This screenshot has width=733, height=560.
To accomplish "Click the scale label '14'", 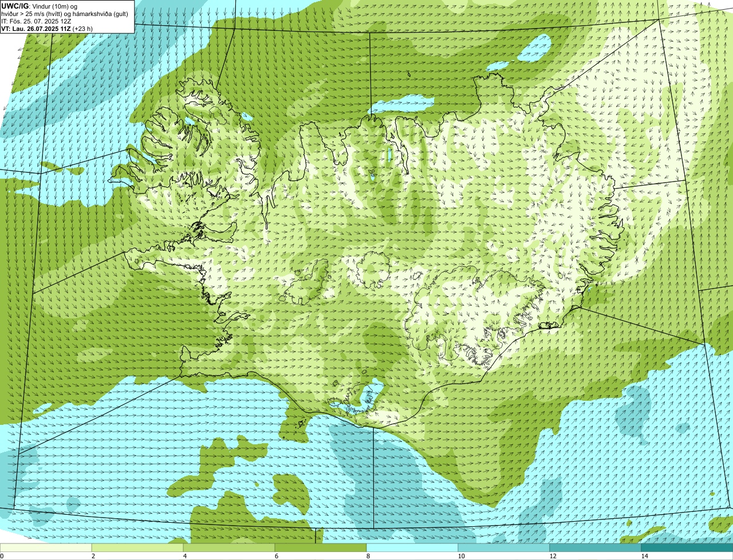I will coord(644,556).
